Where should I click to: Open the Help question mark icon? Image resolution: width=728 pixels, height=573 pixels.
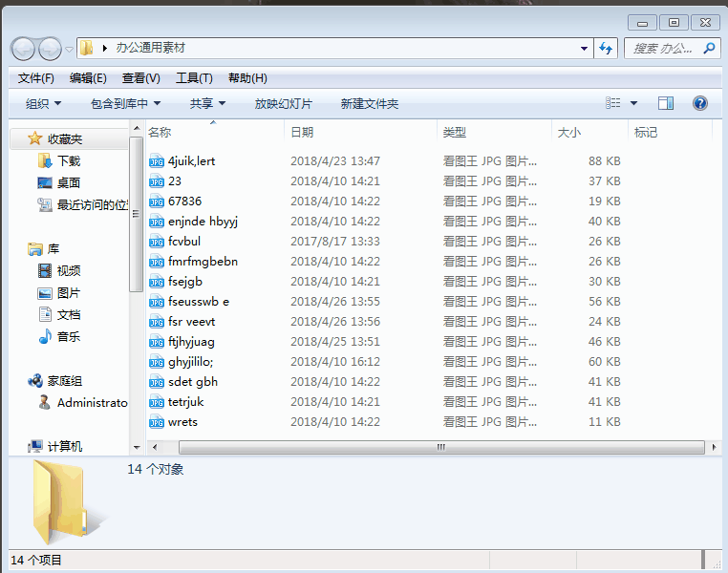tap(699, 103)
